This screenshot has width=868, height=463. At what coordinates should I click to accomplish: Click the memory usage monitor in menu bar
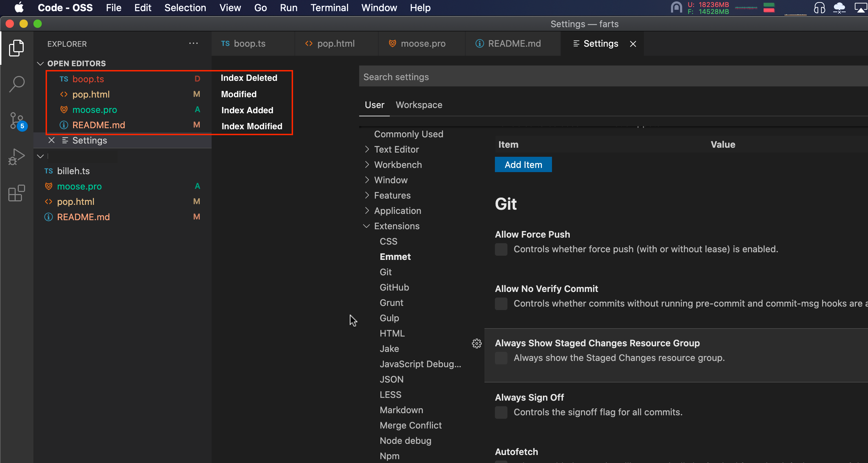[x=708, y=8]
